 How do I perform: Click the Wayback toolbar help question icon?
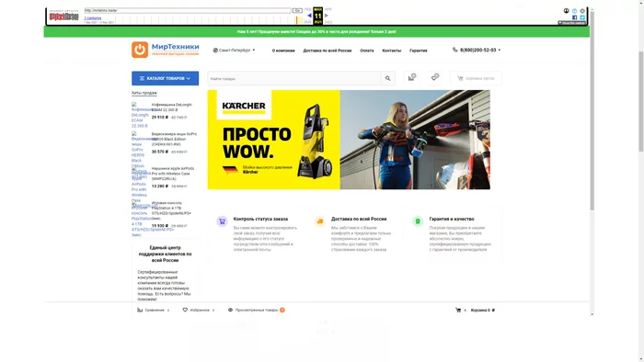click(x=575, y=11)
